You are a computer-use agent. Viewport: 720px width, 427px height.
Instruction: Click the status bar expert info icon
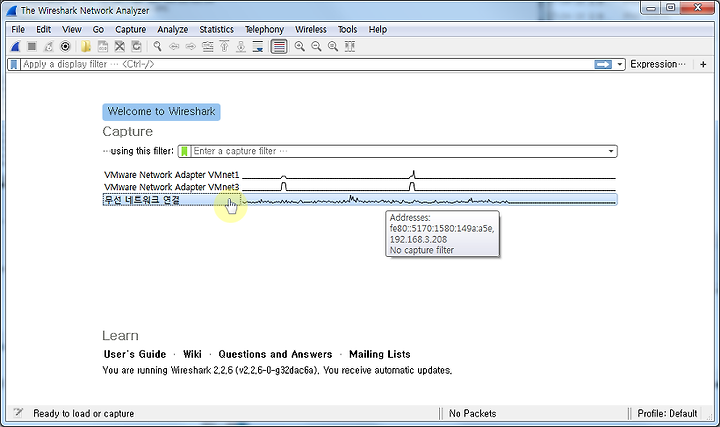18,413
